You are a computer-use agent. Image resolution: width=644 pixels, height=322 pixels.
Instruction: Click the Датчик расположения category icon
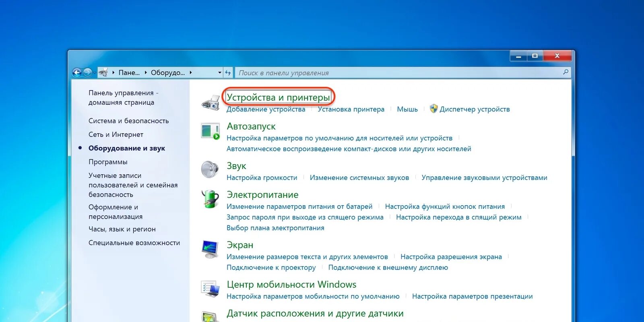pos(210,317)
